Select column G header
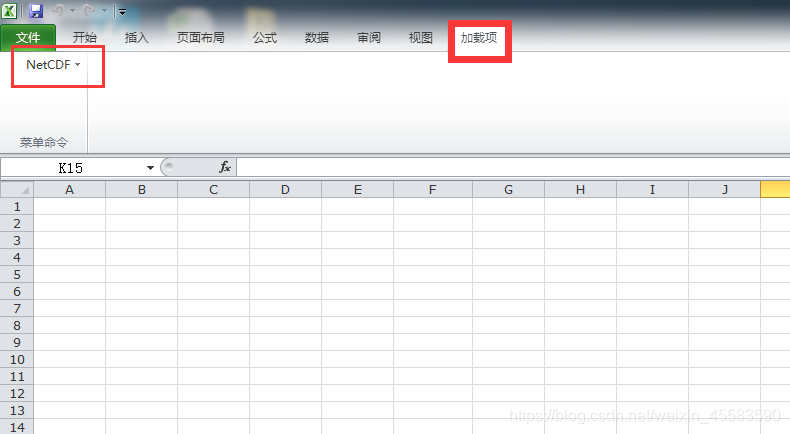 click(508, 190)
